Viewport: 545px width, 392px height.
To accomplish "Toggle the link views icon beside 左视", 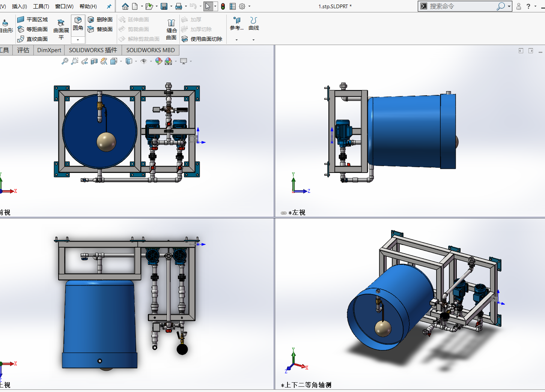I will coord(284,213).
